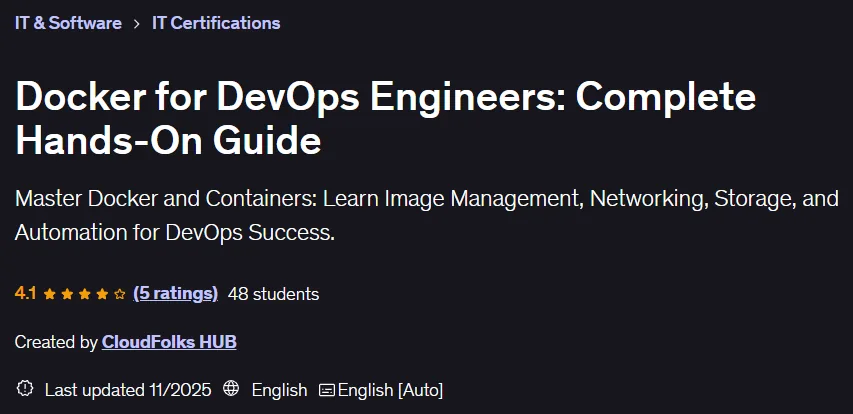Click the 48 students text
The image size is (853, 414).
[x=273, y=294]
